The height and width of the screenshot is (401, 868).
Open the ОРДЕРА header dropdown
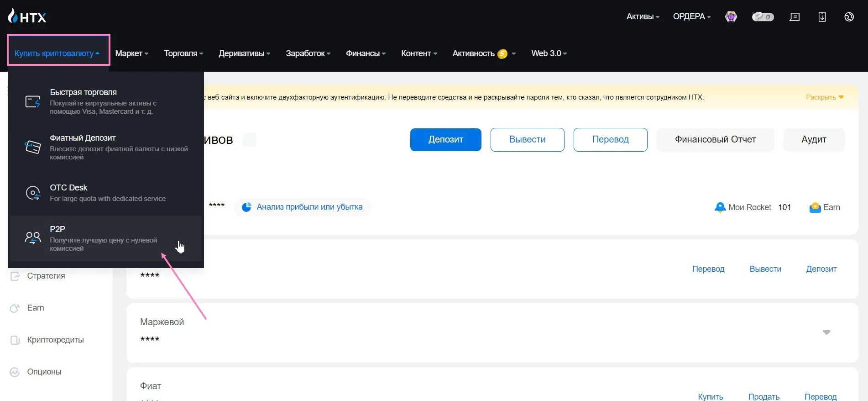click(692, 16)
